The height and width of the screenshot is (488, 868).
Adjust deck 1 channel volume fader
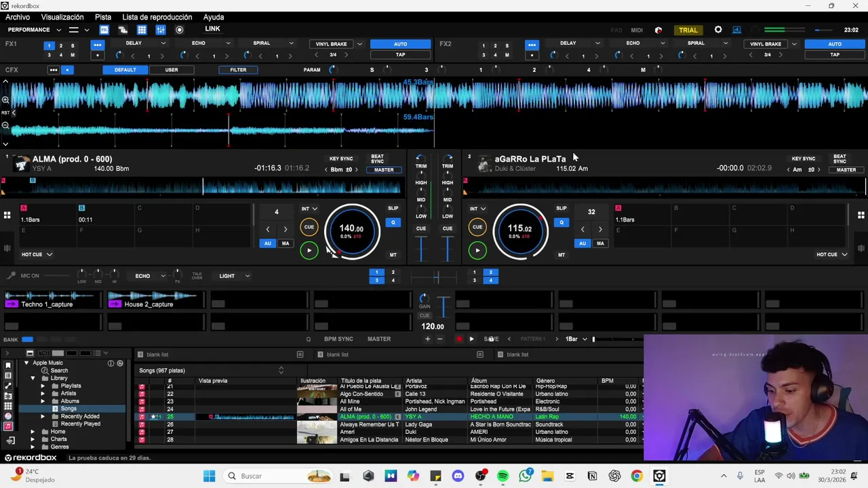pos(421,250)
